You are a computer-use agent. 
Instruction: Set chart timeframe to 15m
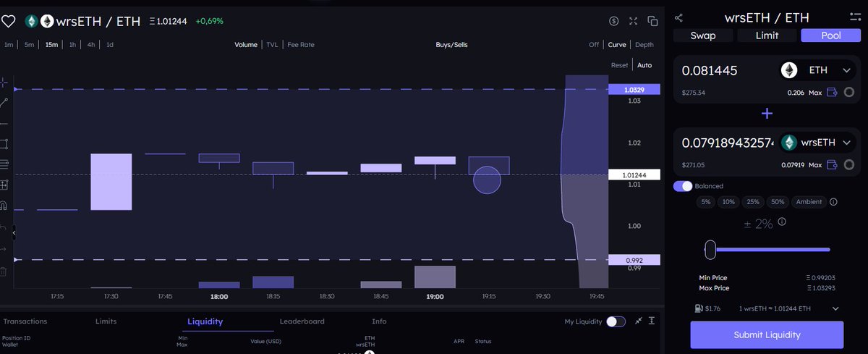pos(51,45)
